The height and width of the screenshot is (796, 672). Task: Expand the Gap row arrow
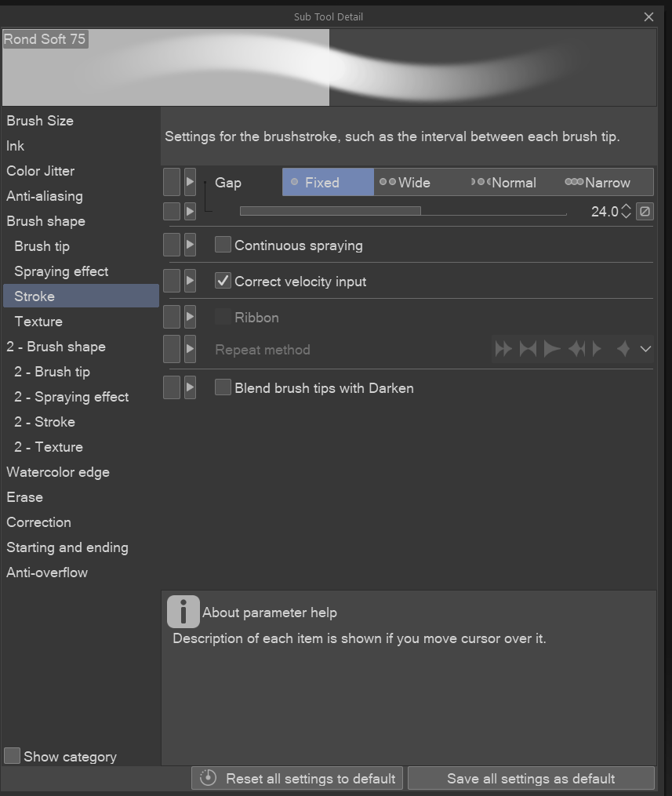coord(190,182)
